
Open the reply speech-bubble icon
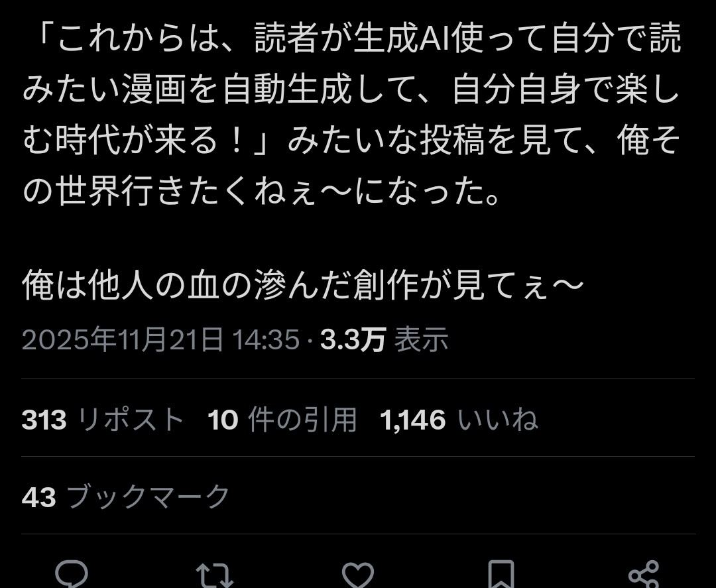72,574
